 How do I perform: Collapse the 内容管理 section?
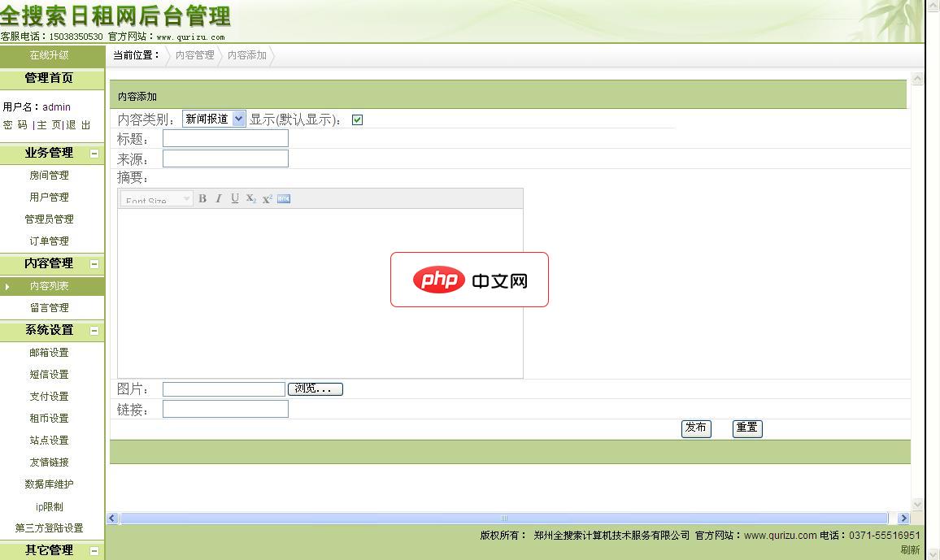coord(94,264)
